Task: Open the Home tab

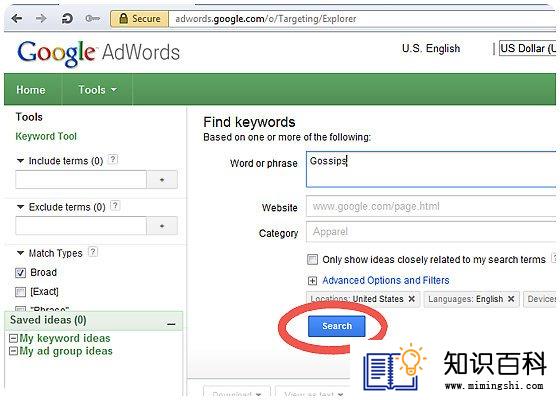Action: pyautogui.click(x=31, y=90)
